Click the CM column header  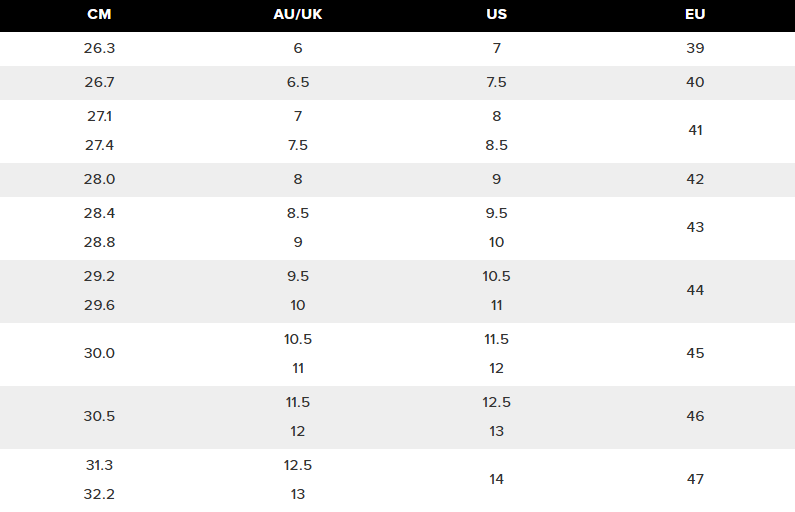(x=99, y=15)
